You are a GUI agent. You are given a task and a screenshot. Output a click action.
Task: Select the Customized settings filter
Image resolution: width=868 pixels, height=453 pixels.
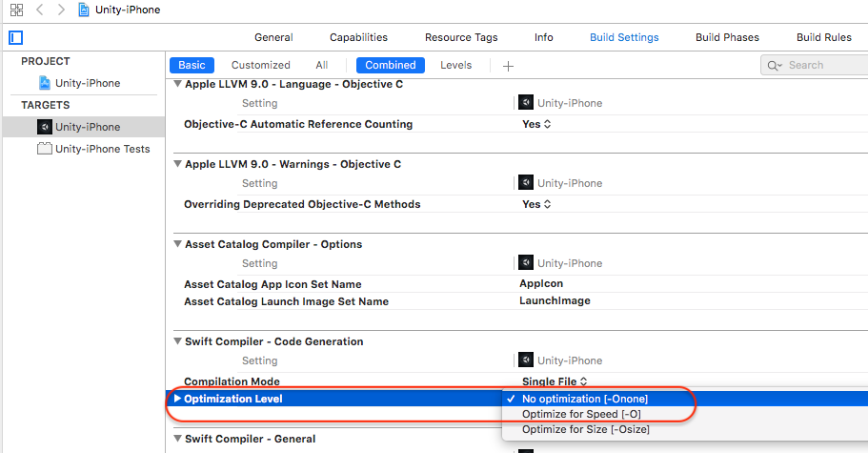[x=261, y=65]
